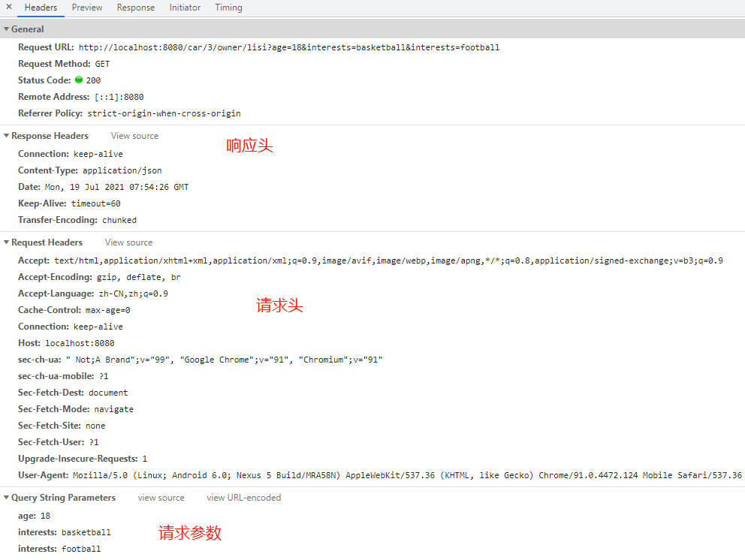745x560 pixels.
Task: Close the request details panel
Action: 9,7
